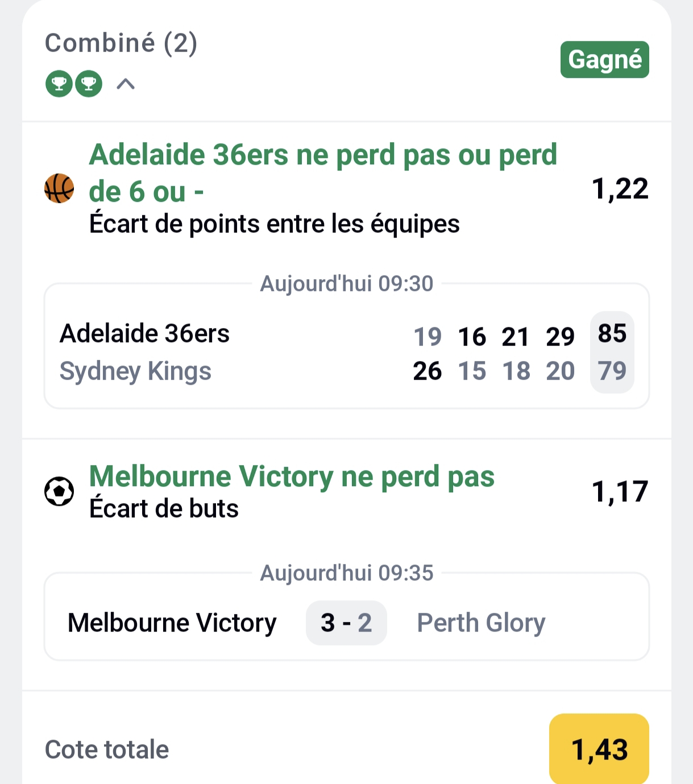Click the 3 - 2 football score badge
693x784 pixels.
(x=346, y=623)
